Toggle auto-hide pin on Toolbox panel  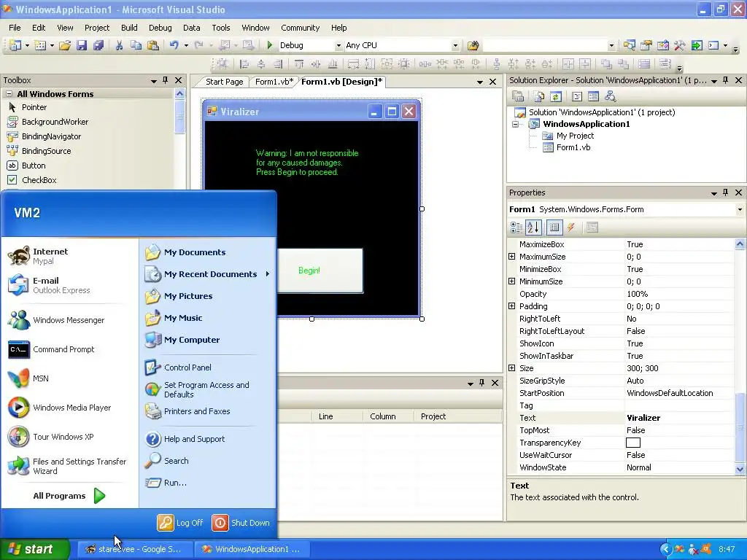[166, 80]
